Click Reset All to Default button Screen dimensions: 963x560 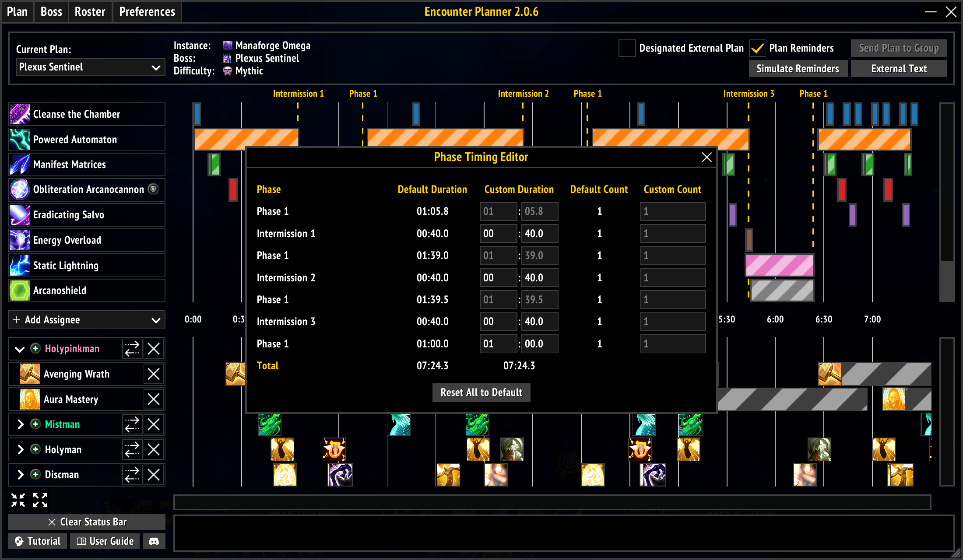[481, 392]
